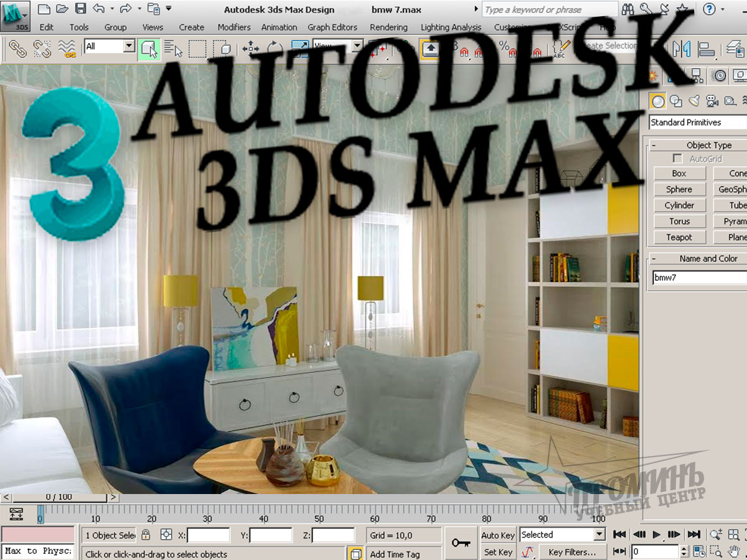Open the 3ds Max application menu button
The width and height of the screenshot is (747, 560).
pyautogui.click(x=16, y=17)
